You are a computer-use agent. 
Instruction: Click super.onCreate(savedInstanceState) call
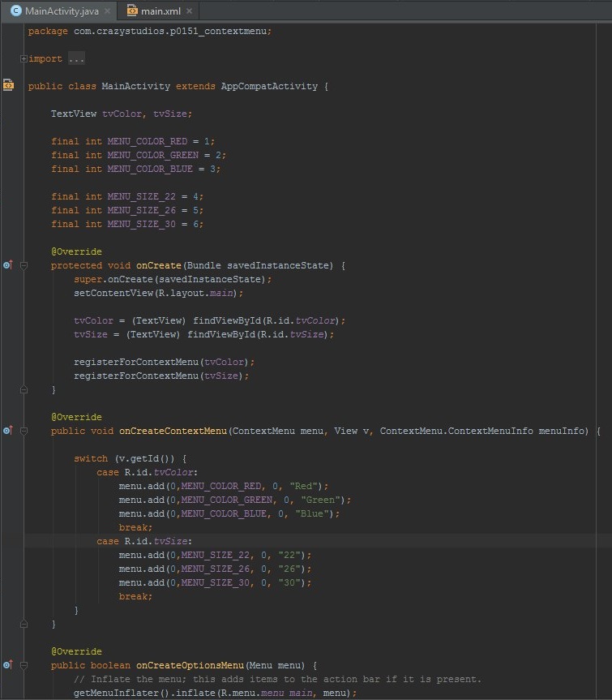[173, 280]
